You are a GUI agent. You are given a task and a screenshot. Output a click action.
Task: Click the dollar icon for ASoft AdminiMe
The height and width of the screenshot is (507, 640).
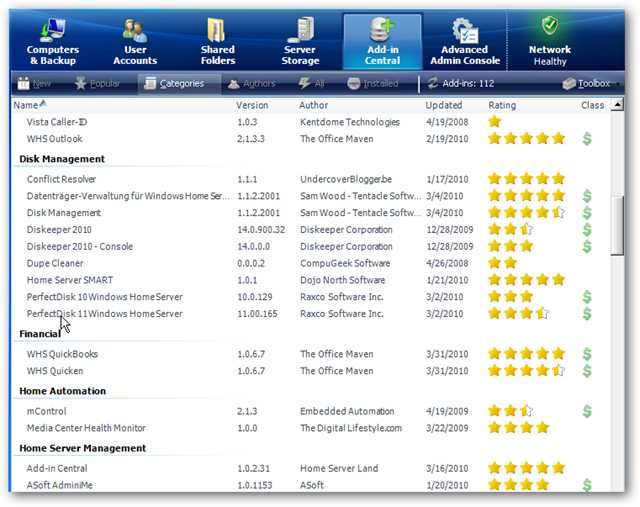point(587,485)
